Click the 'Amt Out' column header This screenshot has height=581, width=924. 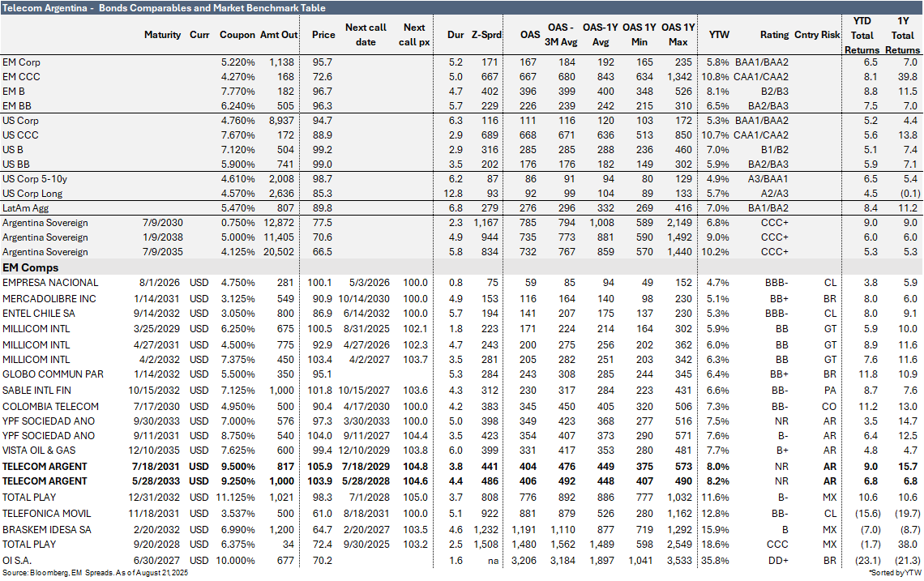pyautogui.click(x=279, y=35)
